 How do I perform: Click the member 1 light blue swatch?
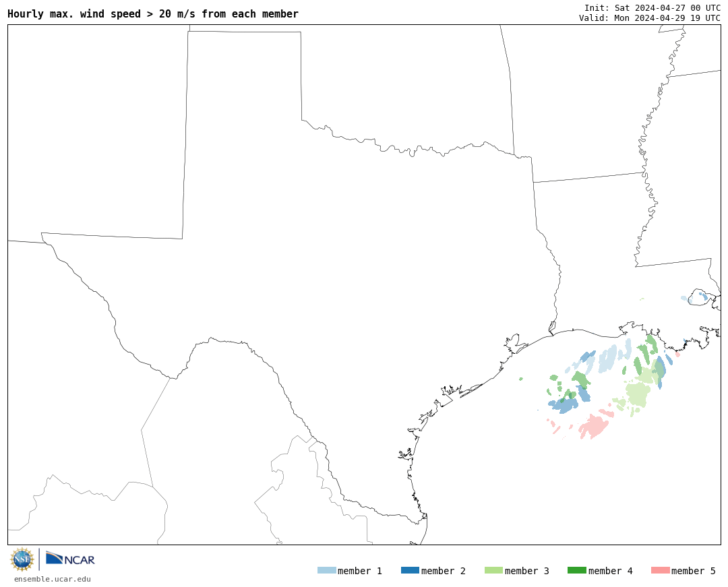[326, 570]
